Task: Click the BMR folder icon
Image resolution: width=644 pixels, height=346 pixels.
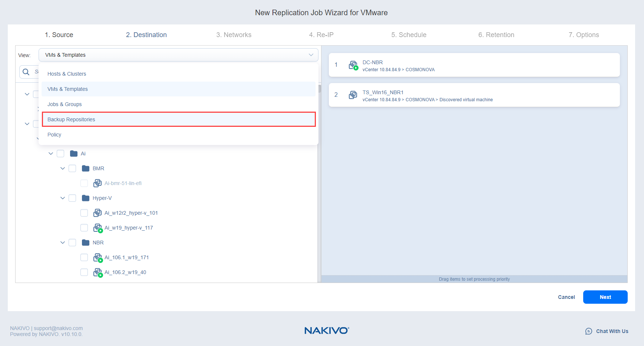Action: pyautogui.click(x=86, y=168)
